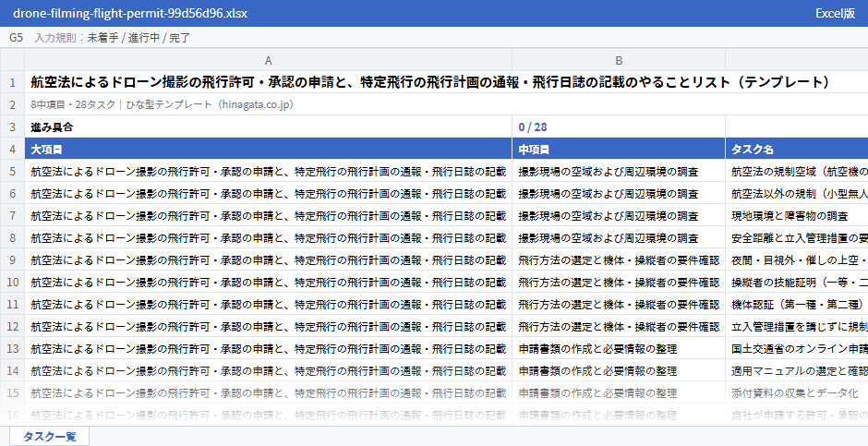Viewport: 868px width, 446px height.
Task: Click row 14 cell 申請書類の作成と必要情報の整理
Action: (x=619, y=370)
